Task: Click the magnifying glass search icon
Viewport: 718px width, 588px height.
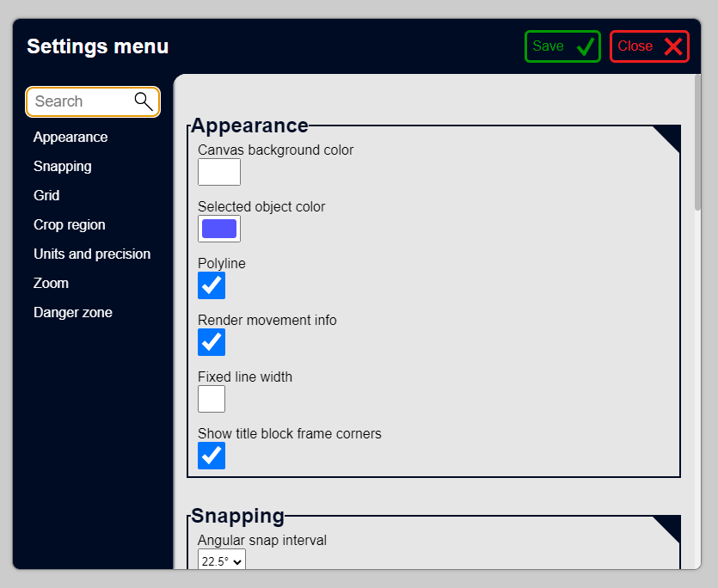Action: pyautogui.click(x=144, y=101)
